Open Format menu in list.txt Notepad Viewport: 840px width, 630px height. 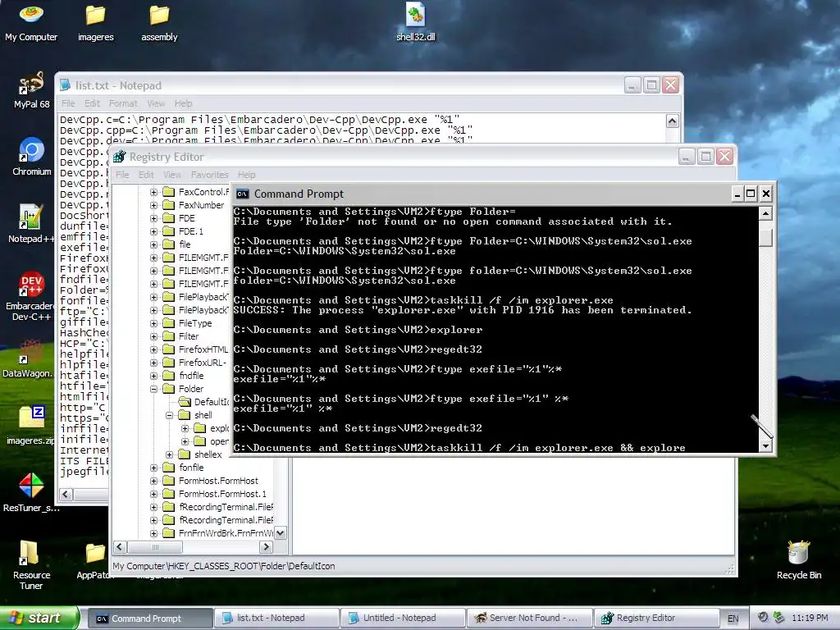pyautogui.click(x=123, y=103)
